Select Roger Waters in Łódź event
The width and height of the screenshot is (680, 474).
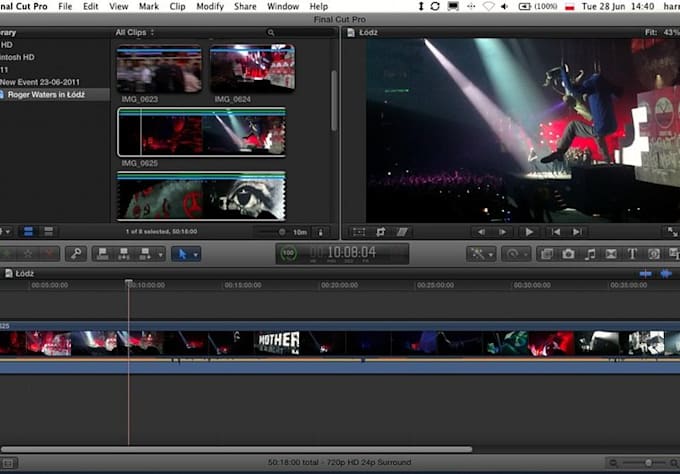point(55,95)
